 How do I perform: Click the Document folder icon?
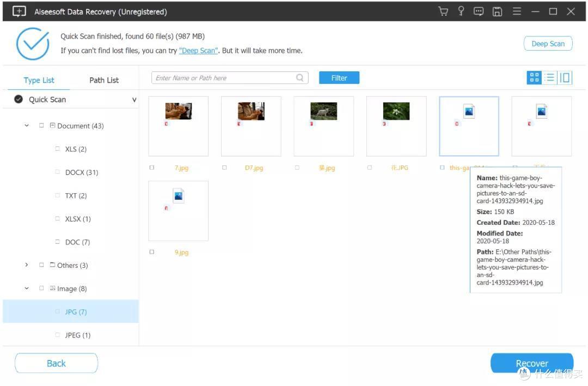52,125
